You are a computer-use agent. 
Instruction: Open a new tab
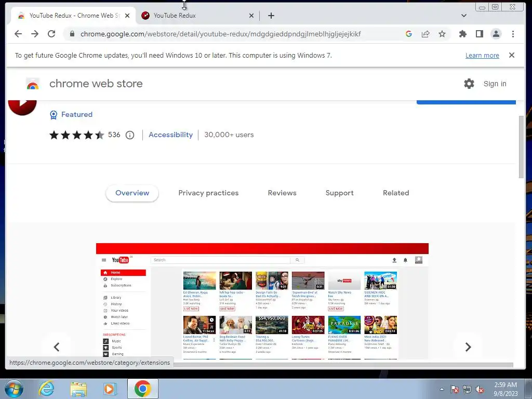tap(271, 16)
